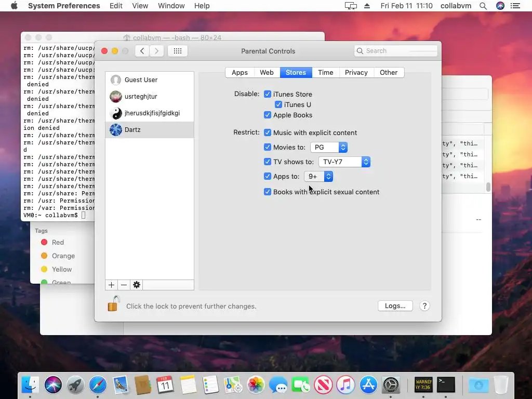Screen dimensions: 532x399
Task: Open TV shows rating dropdown TV-Y7
Action: (344, 162)
